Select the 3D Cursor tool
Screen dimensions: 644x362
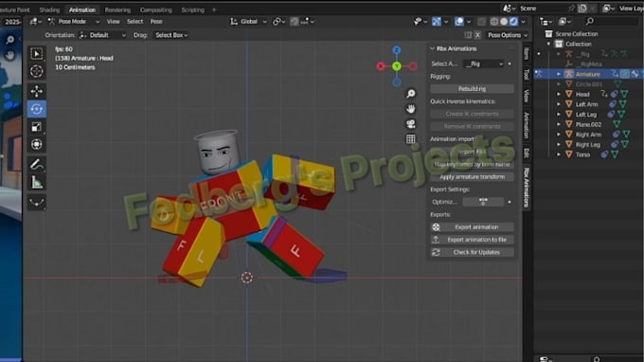click(37, 71)
